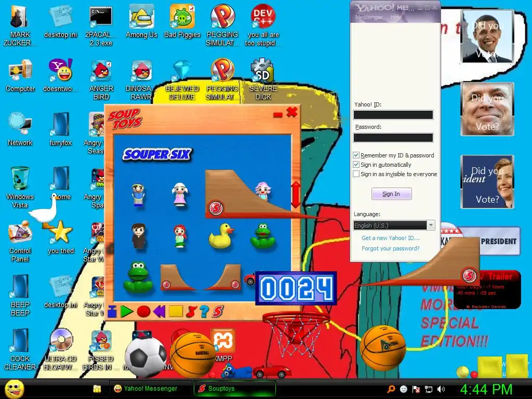Click the Hillary Clinton Did you Vote thumbnail
Image resolution: width=532 pixels, height=399 pixels.
[x=487, y=182]
